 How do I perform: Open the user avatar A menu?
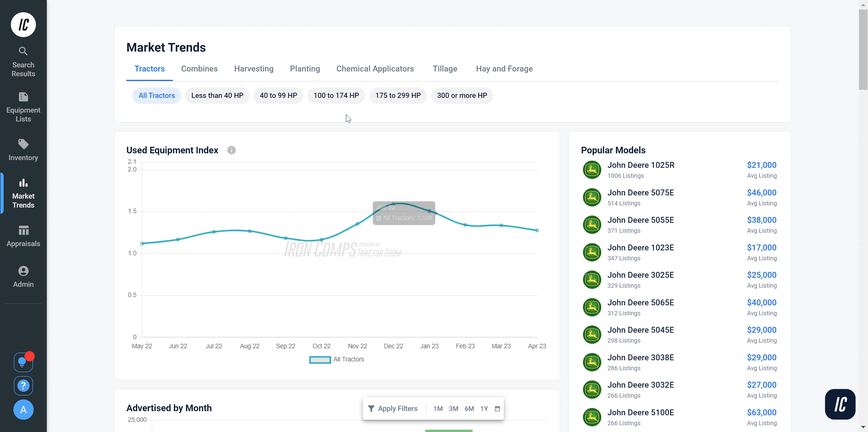click(23, 410)
